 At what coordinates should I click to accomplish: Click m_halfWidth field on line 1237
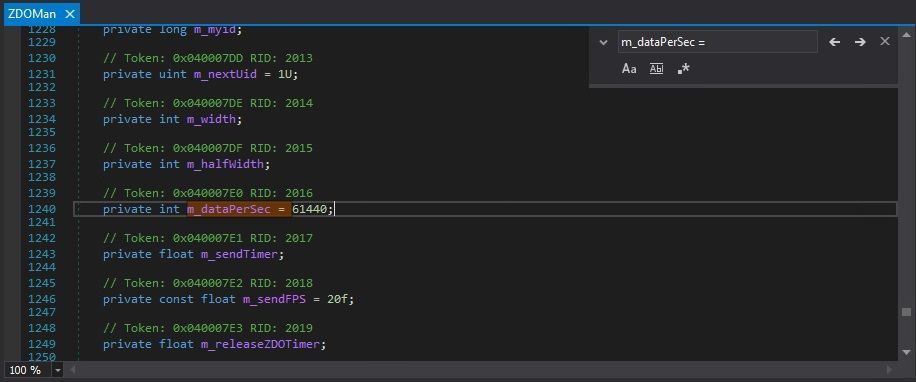(225, 164)
